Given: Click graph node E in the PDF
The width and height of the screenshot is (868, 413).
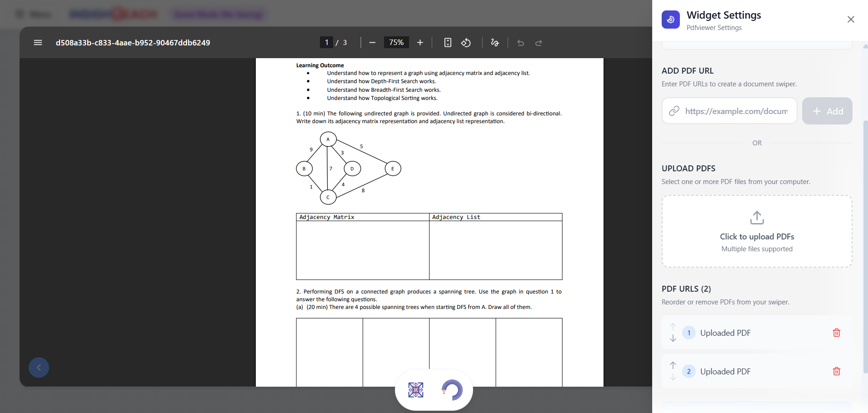Looking at the screenshot, I should (393, 169).
